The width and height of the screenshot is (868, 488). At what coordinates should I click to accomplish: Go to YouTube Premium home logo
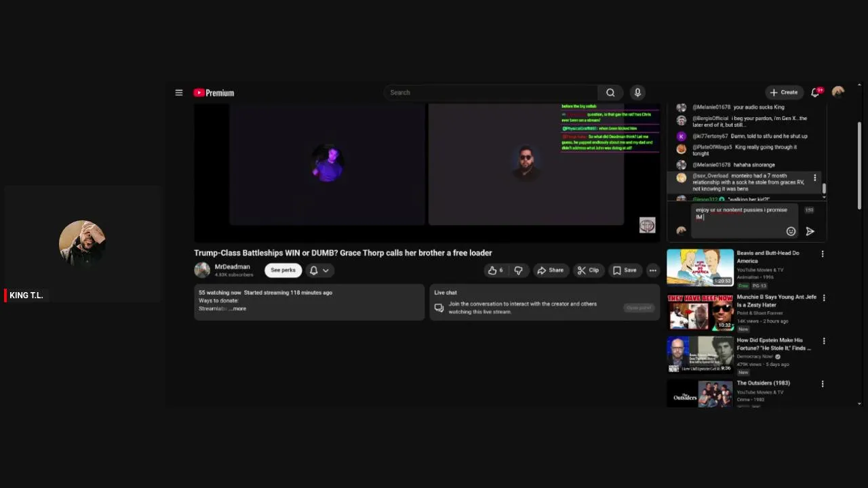(x=214, y=93)
